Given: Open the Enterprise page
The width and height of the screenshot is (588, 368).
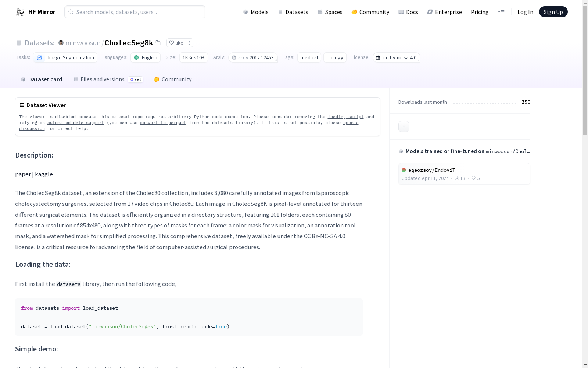Looking at the screenshot, I should [445, 12].
